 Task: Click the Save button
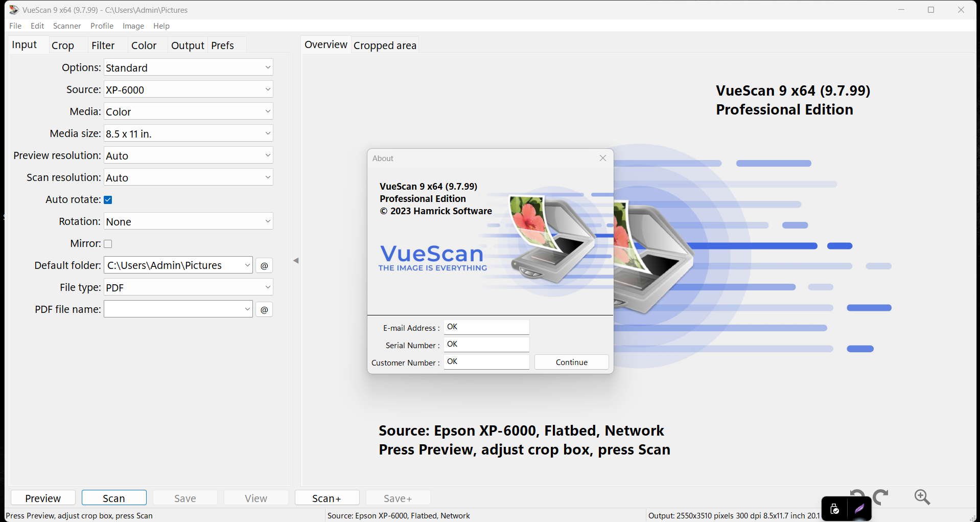point(185,498)
